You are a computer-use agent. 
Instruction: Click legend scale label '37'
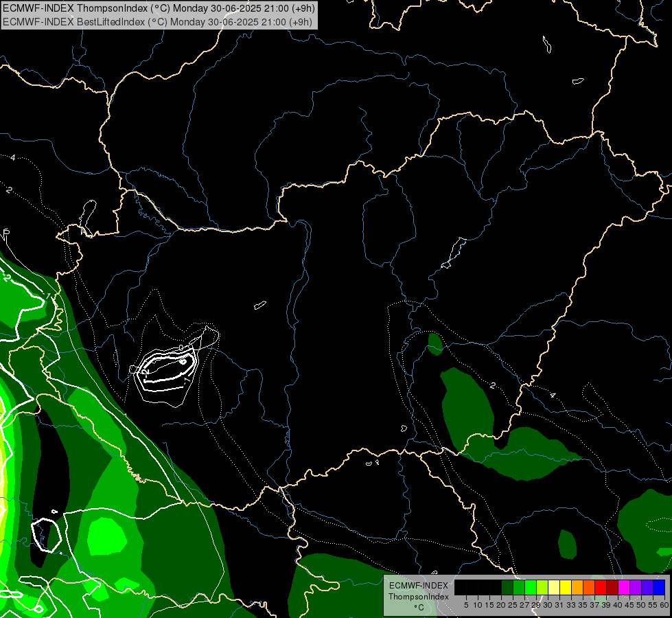(595, 605)
